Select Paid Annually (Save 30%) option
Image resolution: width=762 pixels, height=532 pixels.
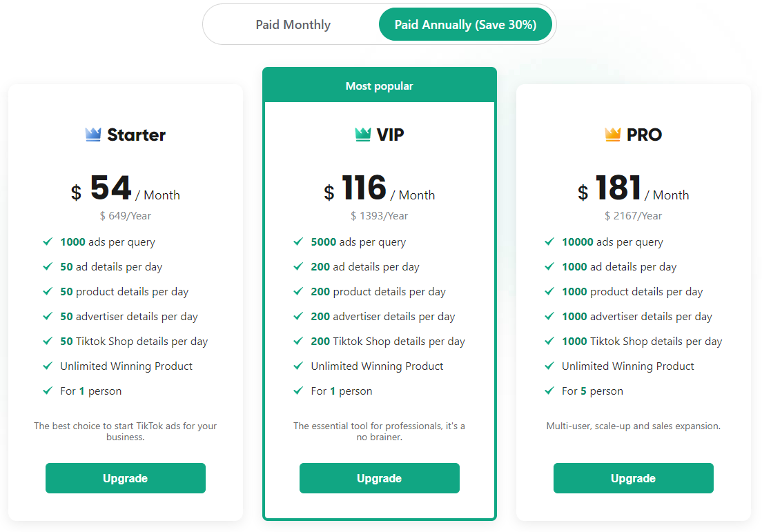[465, 25]
